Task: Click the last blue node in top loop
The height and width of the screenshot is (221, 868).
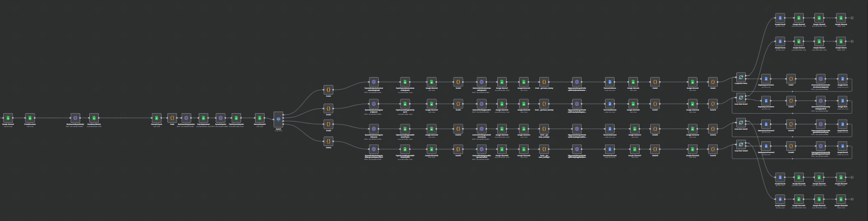Action: tap(843, 79)
